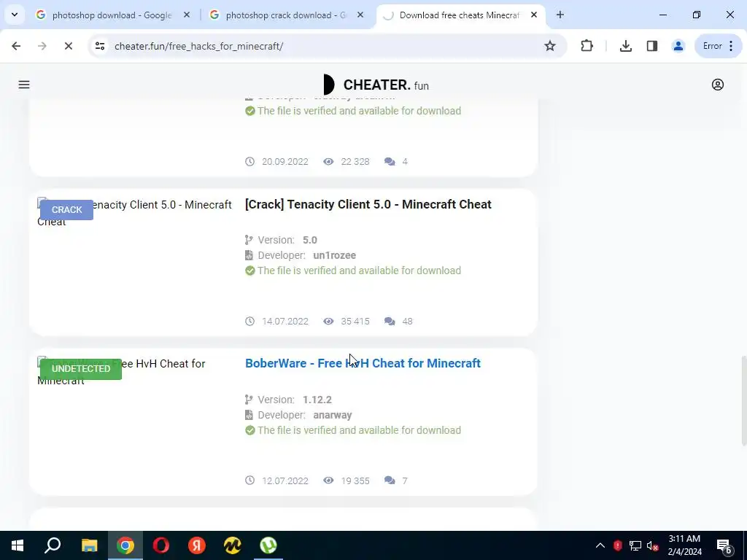Open the Windows Start menu

pos(18,545)
